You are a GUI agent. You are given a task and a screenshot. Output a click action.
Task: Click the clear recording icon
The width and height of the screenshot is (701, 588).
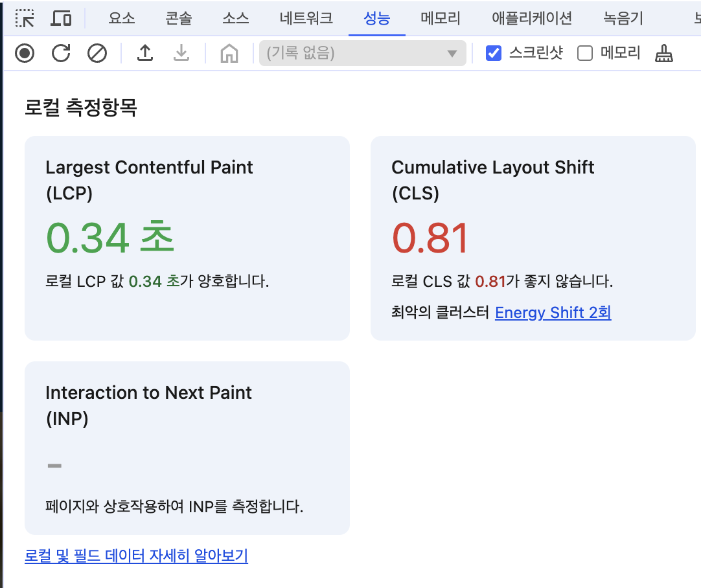point(97,53)
